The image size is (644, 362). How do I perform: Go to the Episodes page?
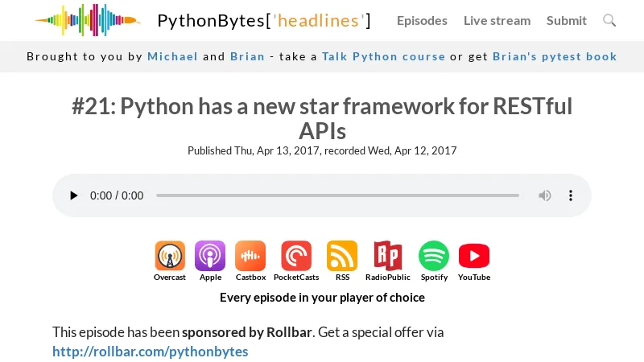(x=422, y=20)
